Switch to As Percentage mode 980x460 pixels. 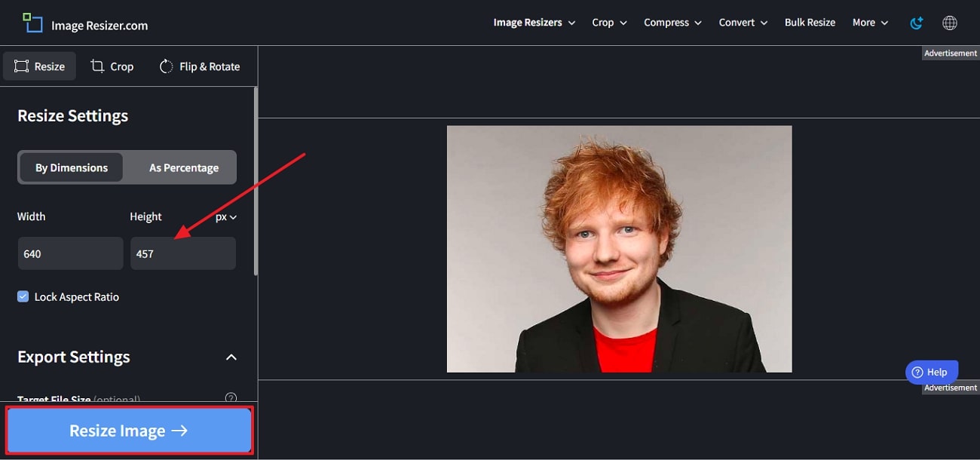click(184, 167)
